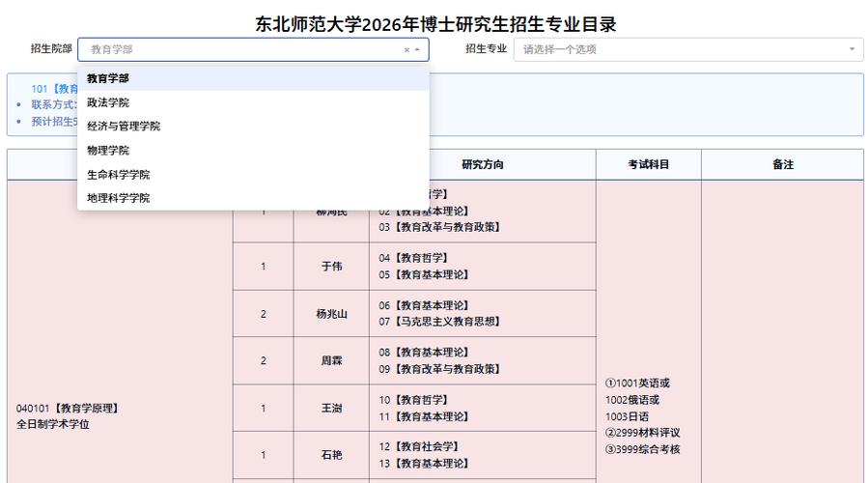Click direction 13【教育基本理论】
Screen dimensions: 868x483
424,463
